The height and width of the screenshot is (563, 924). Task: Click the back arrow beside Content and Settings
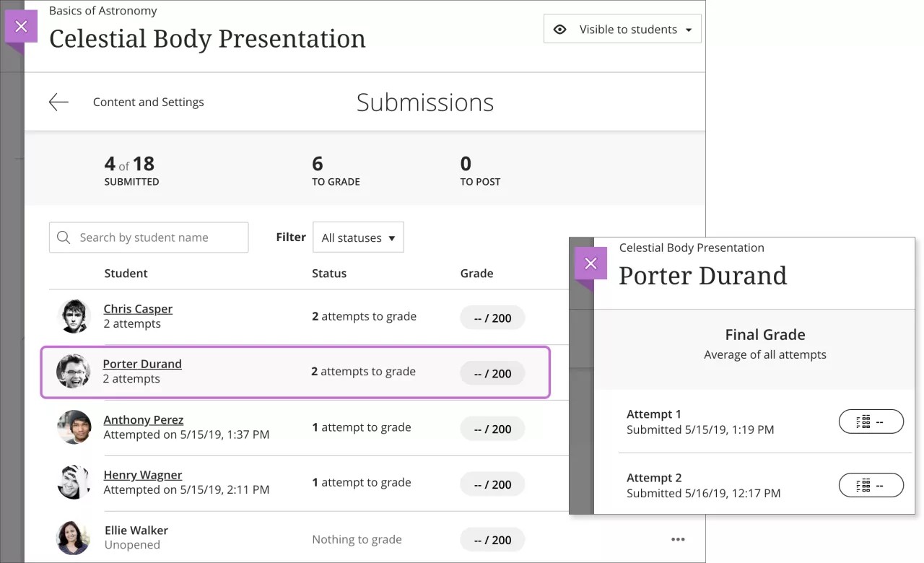(x=58, y=101)
